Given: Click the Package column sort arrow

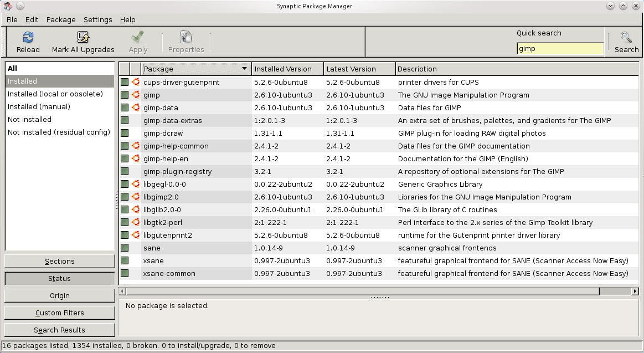Looking at the screenshot, I should point(244,69).
